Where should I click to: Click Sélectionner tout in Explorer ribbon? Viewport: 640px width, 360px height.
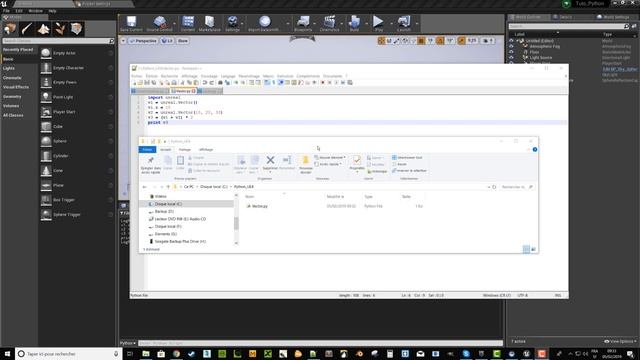click(x=407, y=158)
